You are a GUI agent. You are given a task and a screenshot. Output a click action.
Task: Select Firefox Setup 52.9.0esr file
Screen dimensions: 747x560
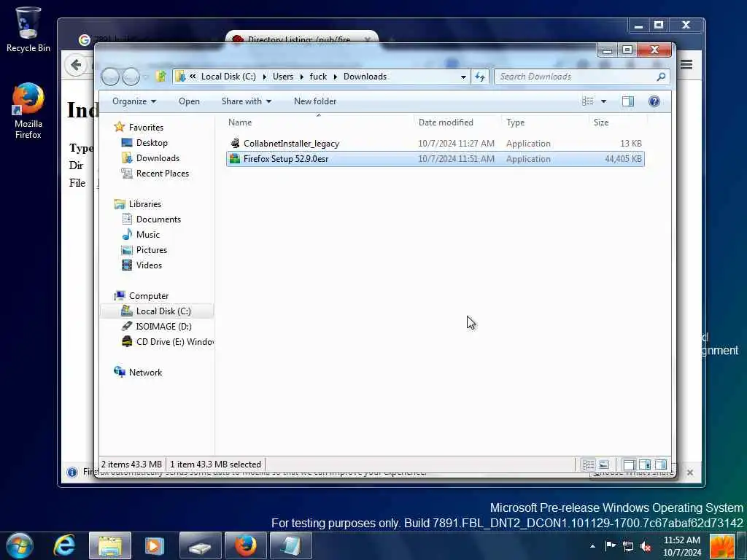435,159
